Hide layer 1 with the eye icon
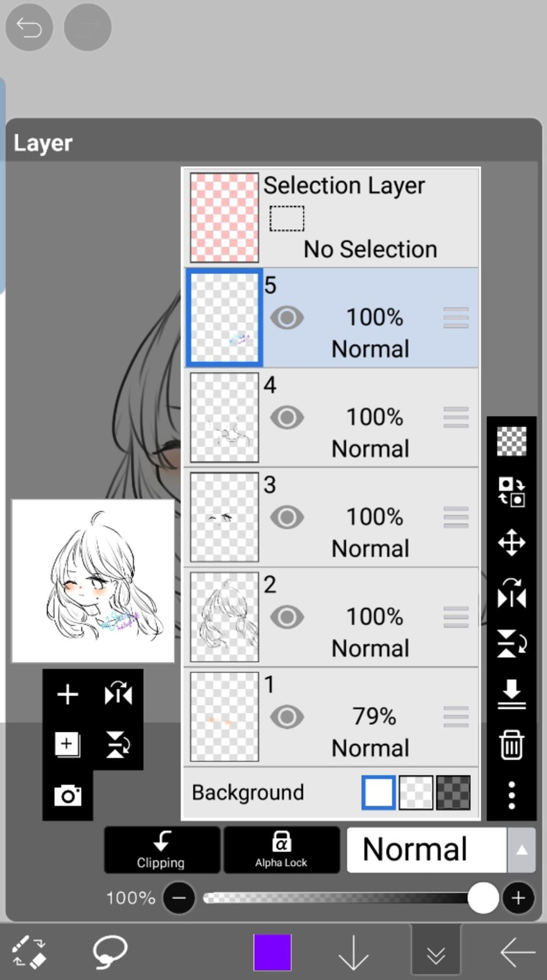Image resolution: width=547 pixels, height=980 pixels. [287, 717]
